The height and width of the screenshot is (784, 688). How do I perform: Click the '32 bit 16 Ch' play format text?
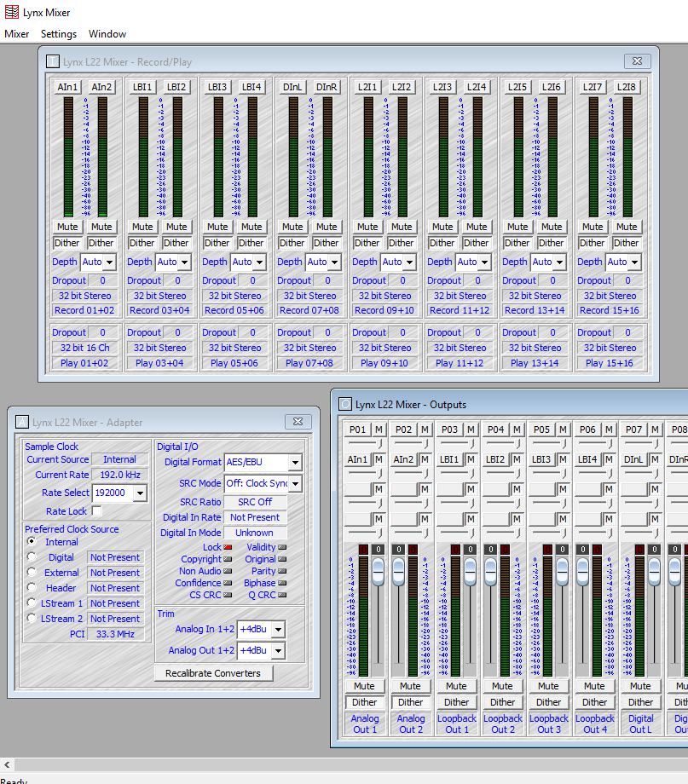coord(84,348)
